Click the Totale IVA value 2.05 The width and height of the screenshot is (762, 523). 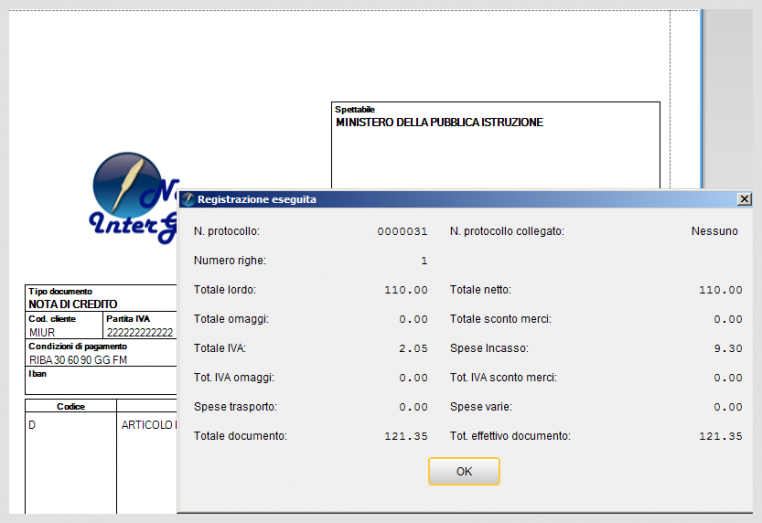(x=413, y=349)
